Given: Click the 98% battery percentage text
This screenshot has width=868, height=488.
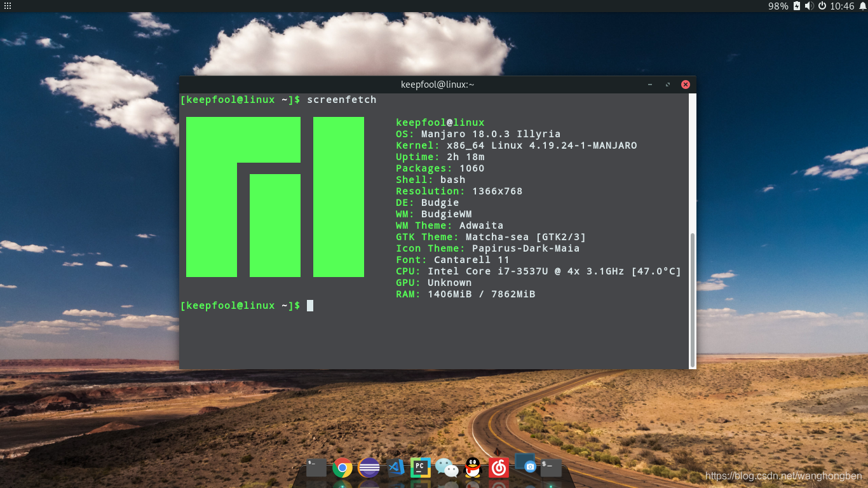Looking at the screenshot, I should coord(778,6).
